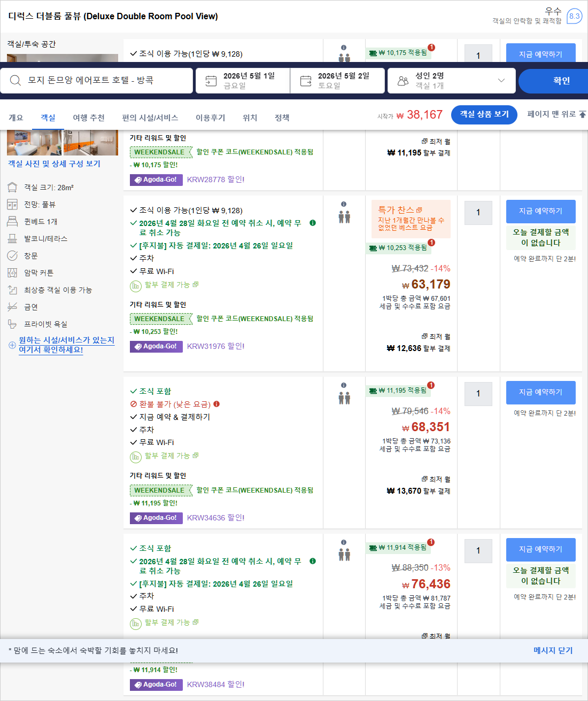
Task: Click the up arrow icon beside 페이지 맨 위로
Action: pyautogui.click(x=583, y=114)
